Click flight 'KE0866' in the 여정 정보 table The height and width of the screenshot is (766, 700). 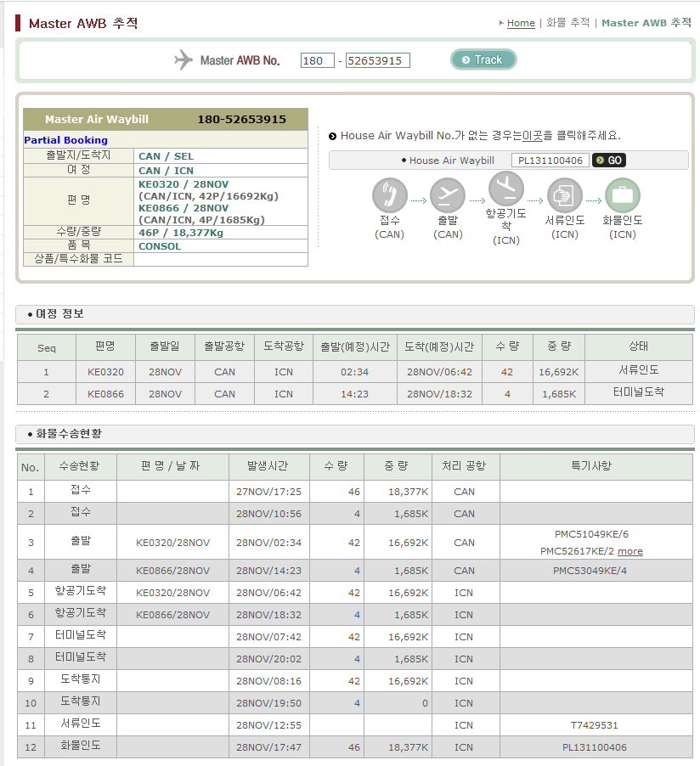tap(105, 394)
